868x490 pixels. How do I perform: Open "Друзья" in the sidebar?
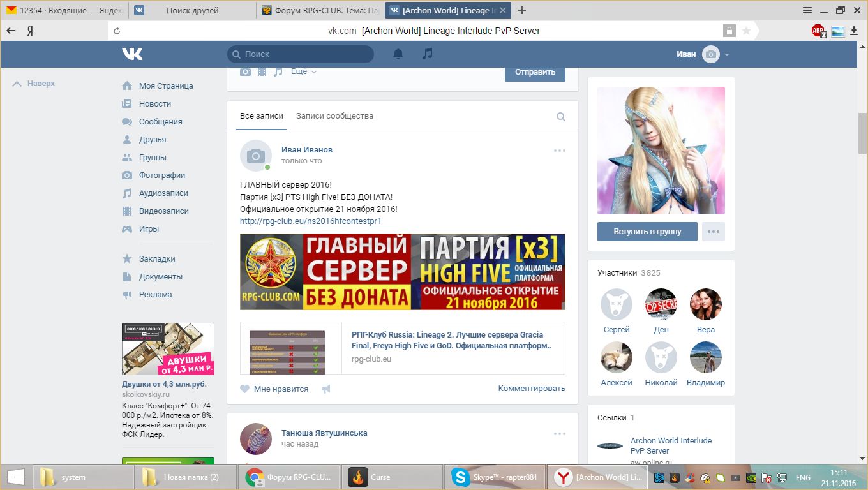tap(153, 140)
